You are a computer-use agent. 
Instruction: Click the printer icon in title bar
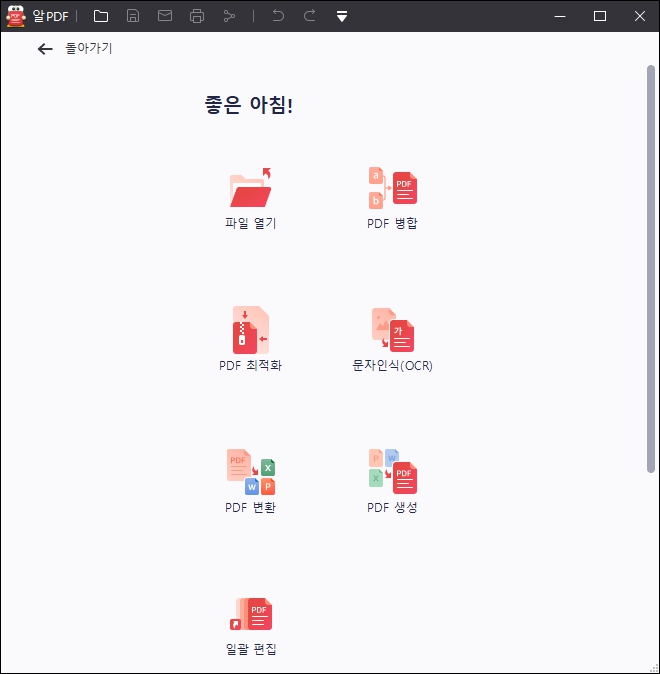197,16
